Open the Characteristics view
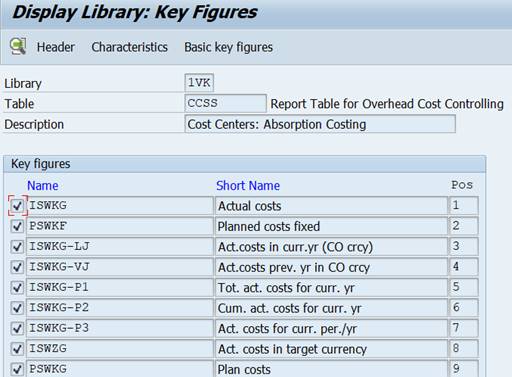Viewport: 512px width, 377px height. pos(130,47)
